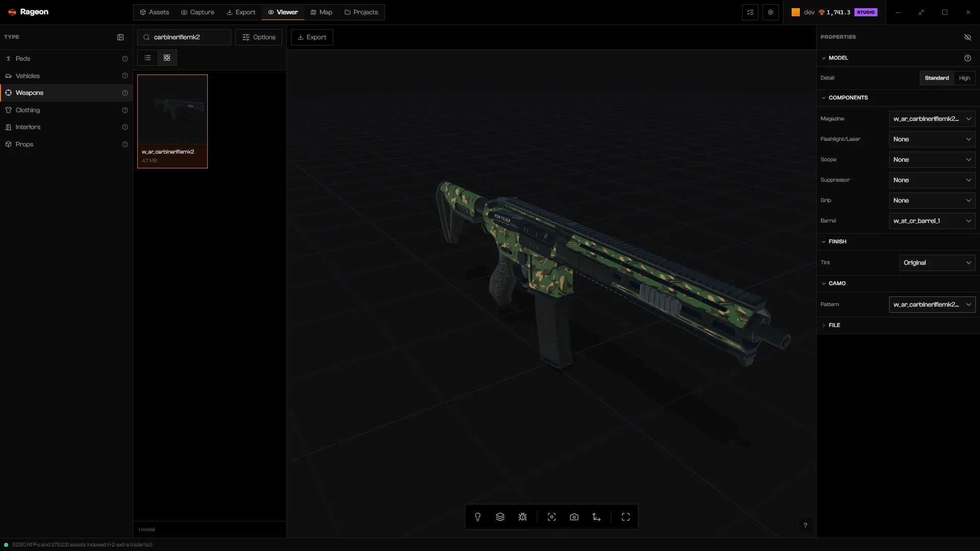Open the Tint dropdown showing Original
This screenshot has width=980, height=551.
[937, 263]
